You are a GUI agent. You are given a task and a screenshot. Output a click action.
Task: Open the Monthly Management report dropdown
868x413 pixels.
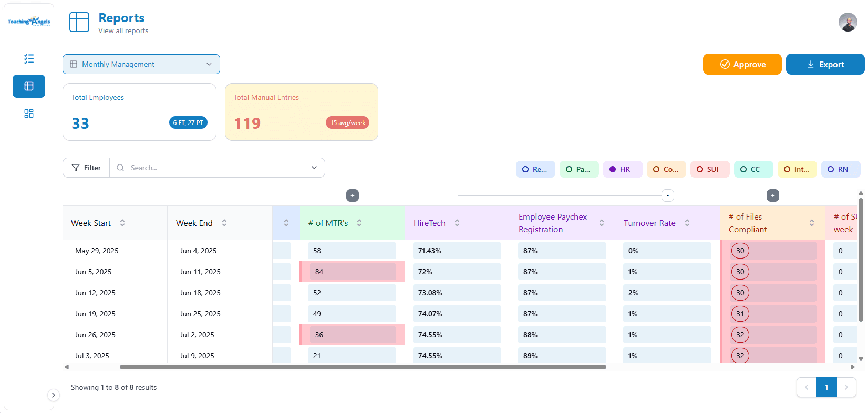(x=141, y=64)
